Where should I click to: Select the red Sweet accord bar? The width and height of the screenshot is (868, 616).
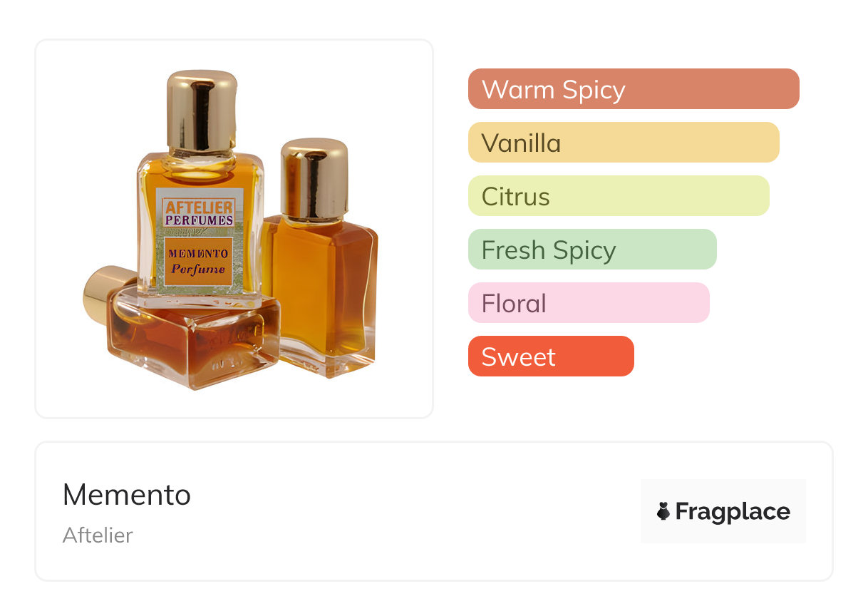(x=551, y=356)
